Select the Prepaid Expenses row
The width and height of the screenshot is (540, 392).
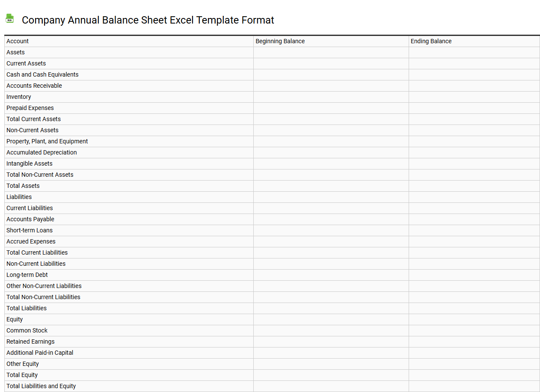click(30, 108)
